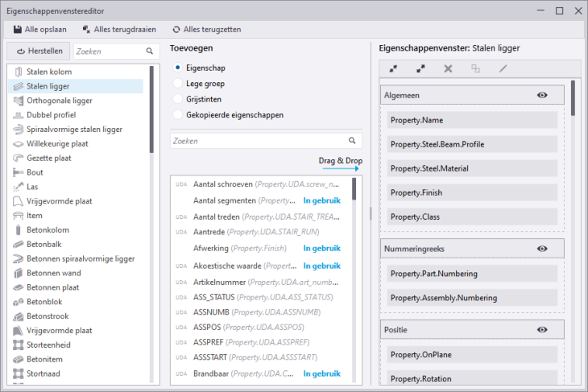
Task: Click the expand all groups icon
Action: click(420, 68)
